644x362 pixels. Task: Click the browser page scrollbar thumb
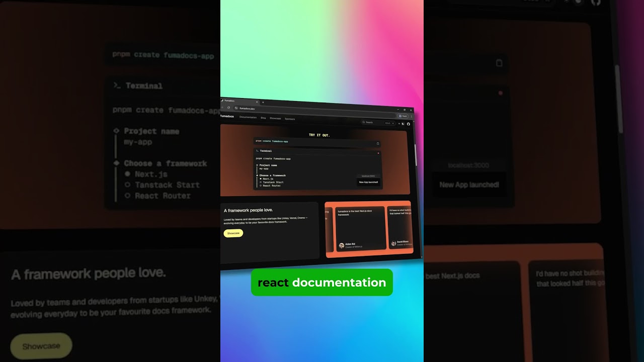coord(415,155)
